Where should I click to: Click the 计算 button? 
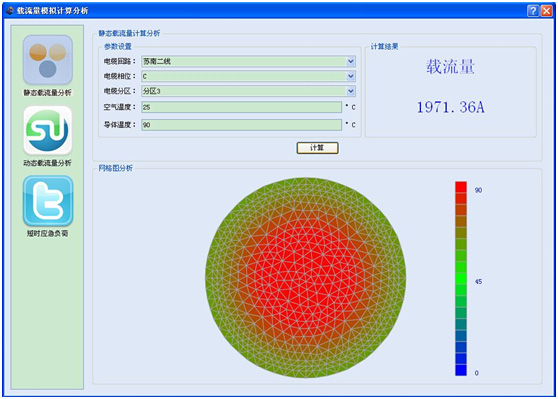point(317,148)
